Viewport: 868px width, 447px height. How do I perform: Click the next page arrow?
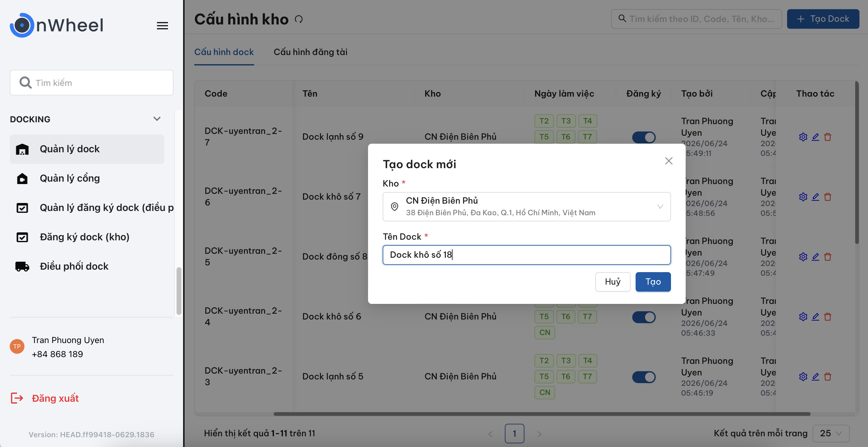539,434
